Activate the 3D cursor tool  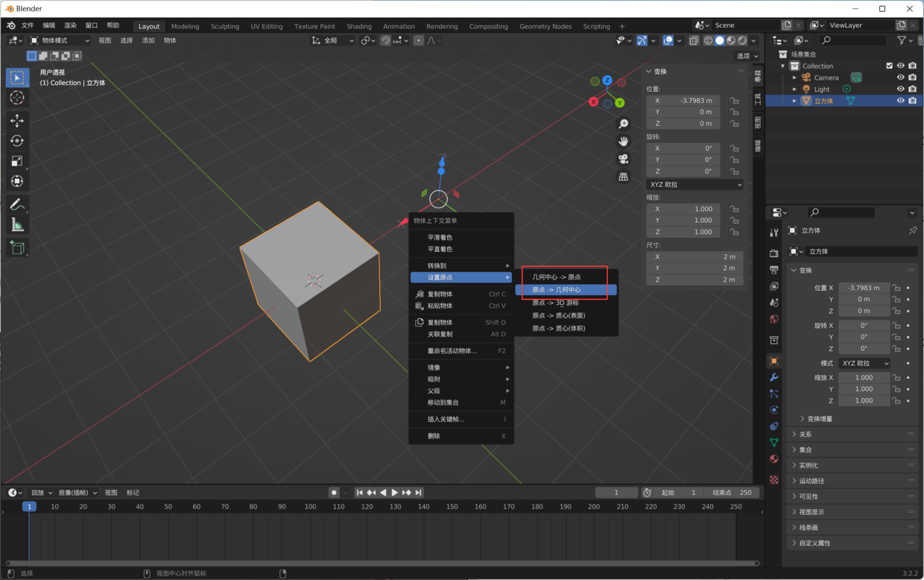17,98
